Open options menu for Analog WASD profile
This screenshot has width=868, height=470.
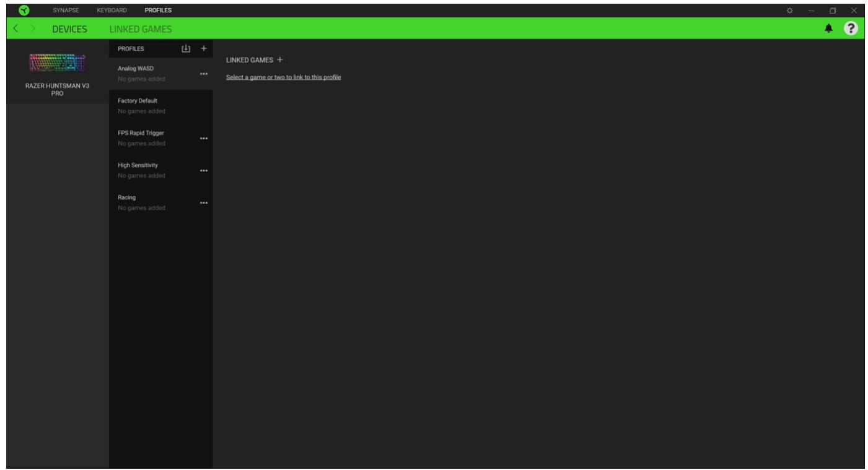204,74
